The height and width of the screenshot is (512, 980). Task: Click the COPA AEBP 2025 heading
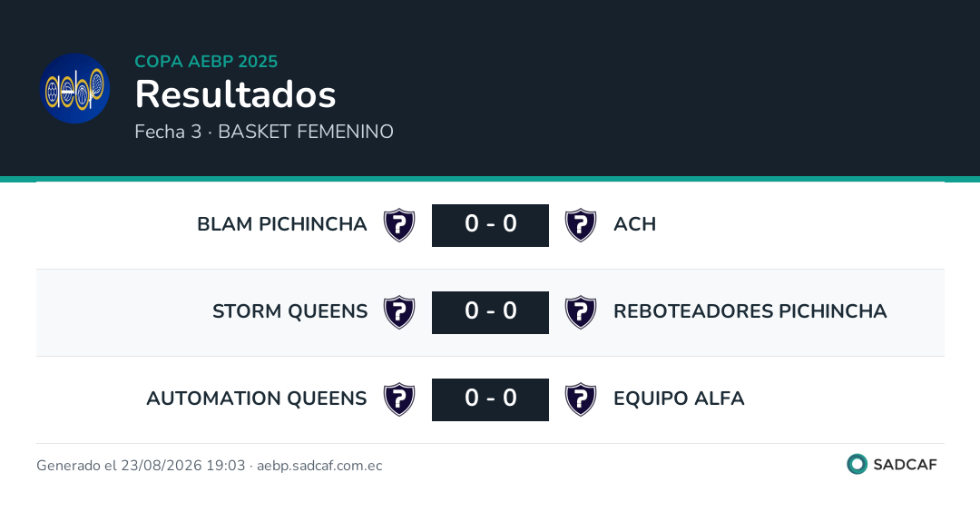(206, 61)
